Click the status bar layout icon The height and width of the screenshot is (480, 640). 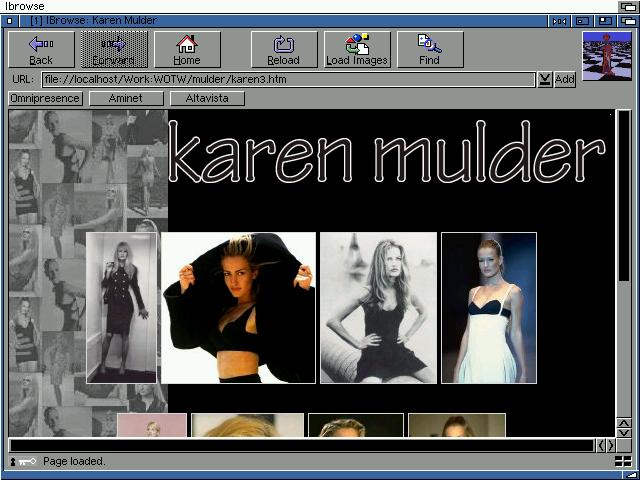(623, 461)
